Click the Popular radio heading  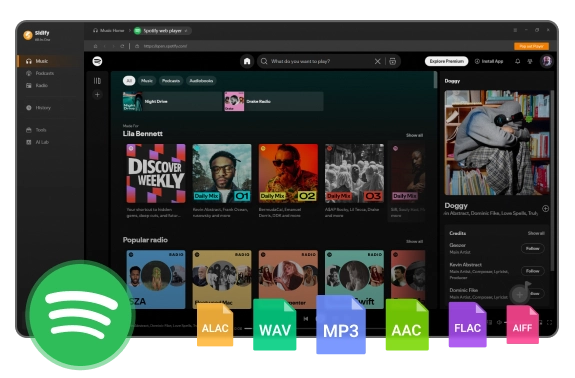click(145, 240)
